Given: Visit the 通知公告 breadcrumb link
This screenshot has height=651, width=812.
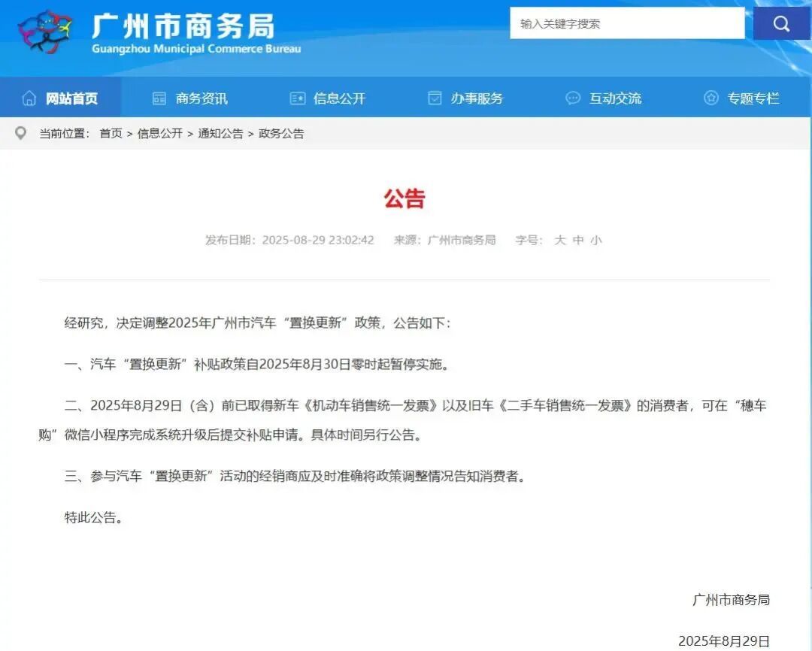Looking at the screenshot, I should tap(219, 133).
